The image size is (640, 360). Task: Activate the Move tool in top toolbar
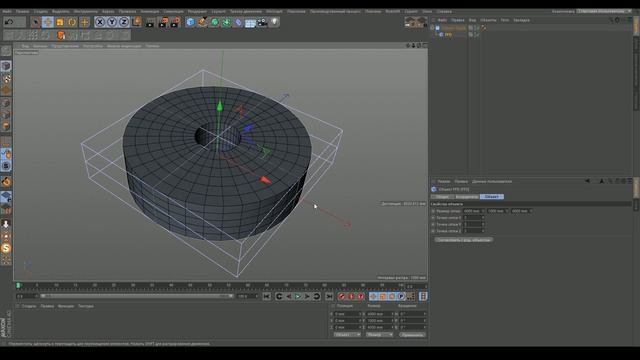pyautogui.click(x=48, y=22)
